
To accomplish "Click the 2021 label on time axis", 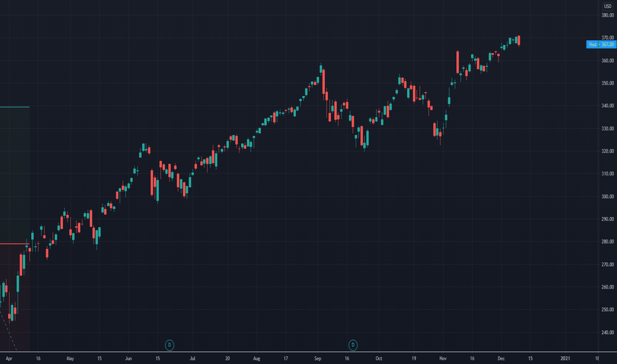I will [565, 359].
